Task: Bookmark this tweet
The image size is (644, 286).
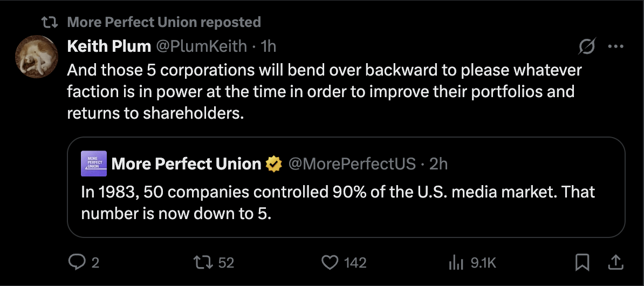Action: pyautogui.click(x=582, y=262)
